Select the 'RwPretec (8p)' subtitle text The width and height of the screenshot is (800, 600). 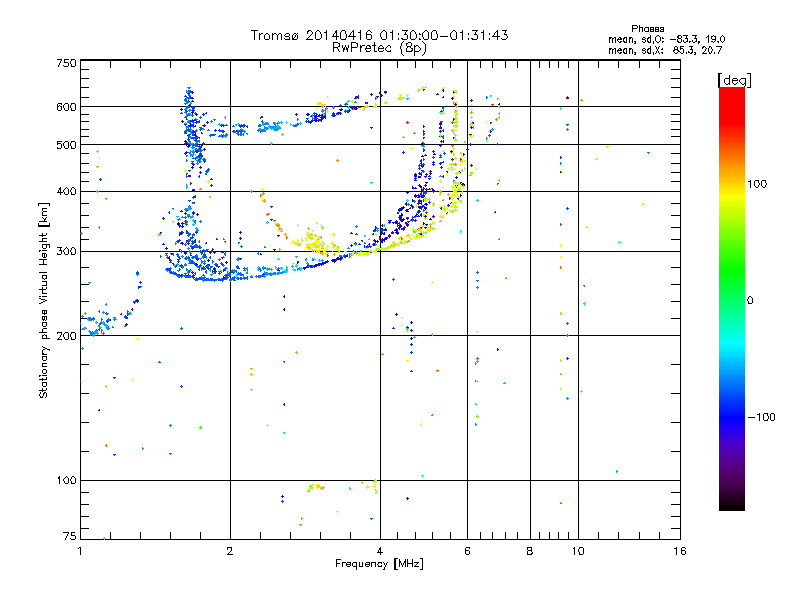[x=379, y=48]
